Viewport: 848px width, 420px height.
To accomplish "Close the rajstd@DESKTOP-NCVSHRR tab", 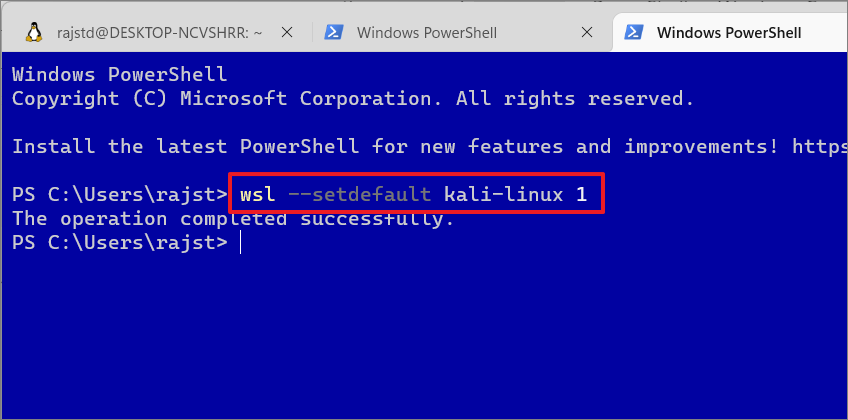I will coord(287,32).
